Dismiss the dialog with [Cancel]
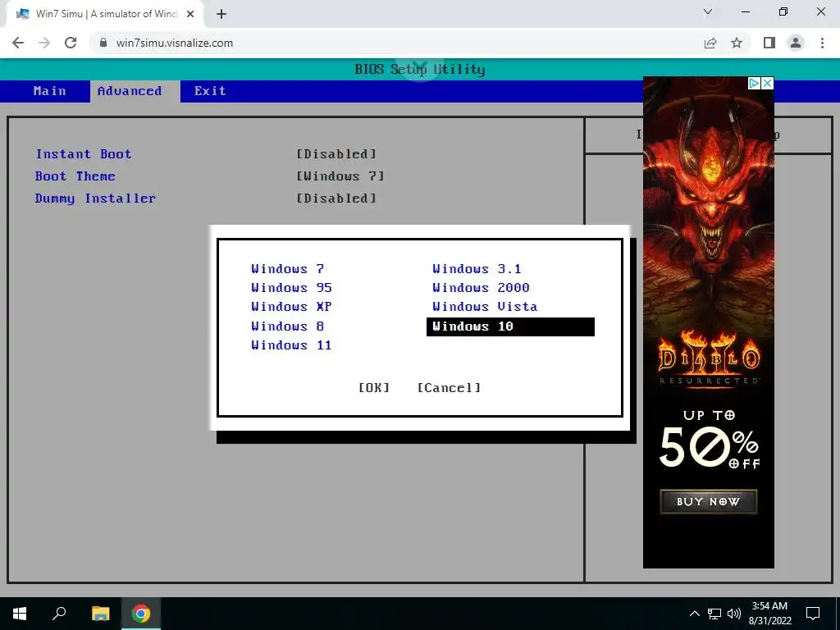 click(x=449, y=388)
